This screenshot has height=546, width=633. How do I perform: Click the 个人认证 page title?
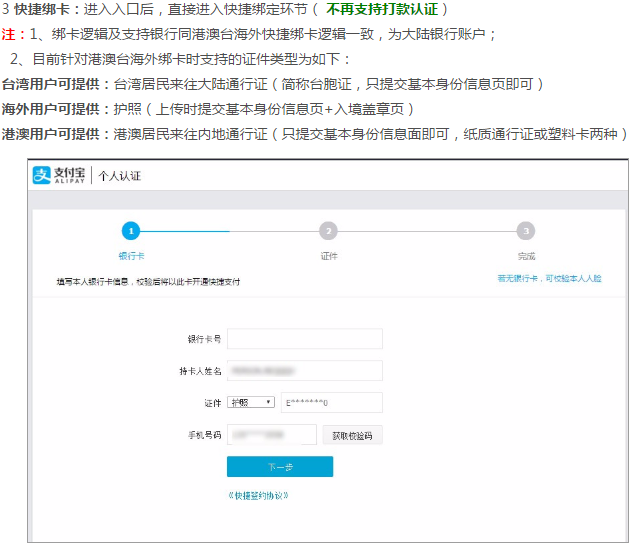click(119, 176)
